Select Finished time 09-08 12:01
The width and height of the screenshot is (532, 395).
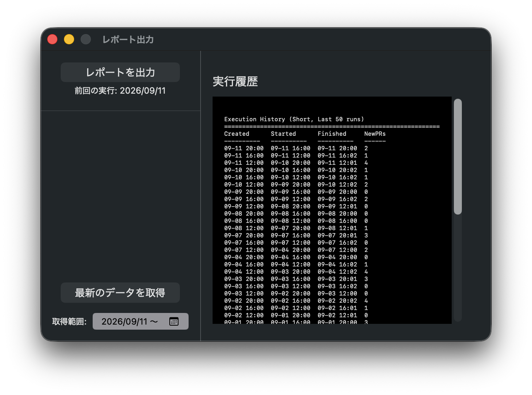(x=337, y=228)
